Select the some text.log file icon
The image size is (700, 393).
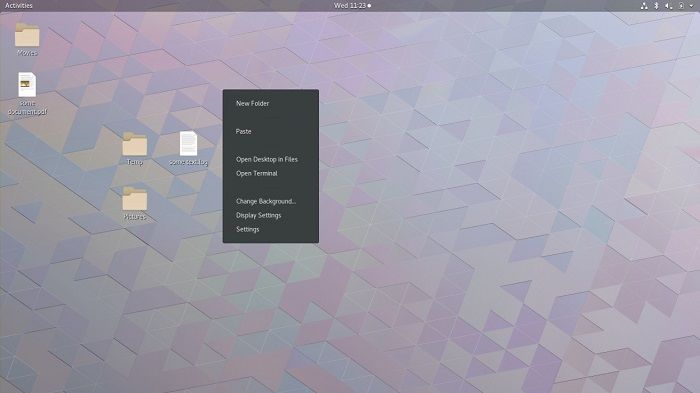[x=188, y=143]
